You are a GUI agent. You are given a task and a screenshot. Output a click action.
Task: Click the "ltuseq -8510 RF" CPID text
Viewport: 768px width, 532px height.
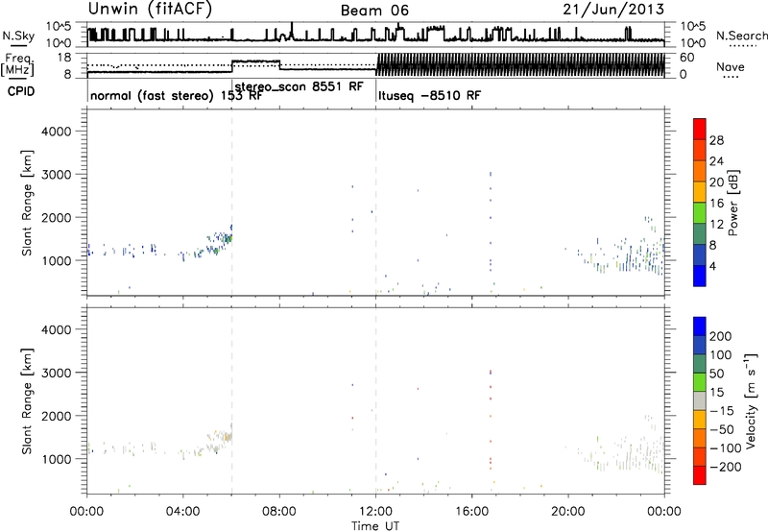coord(429,95)
